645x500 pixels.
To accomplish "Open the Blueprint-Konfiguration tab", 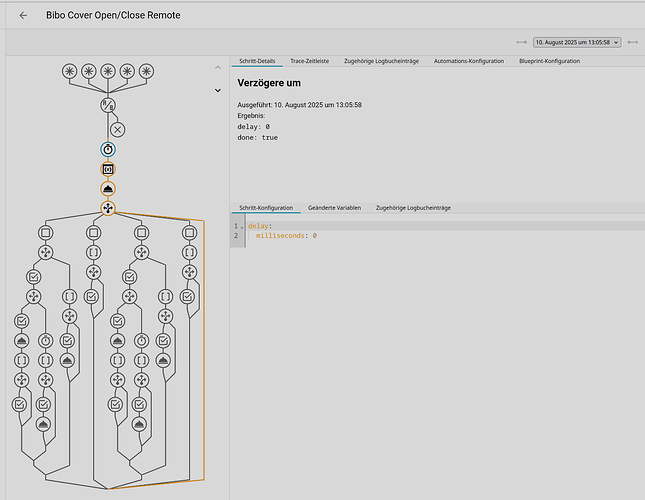I will (549, 61).
